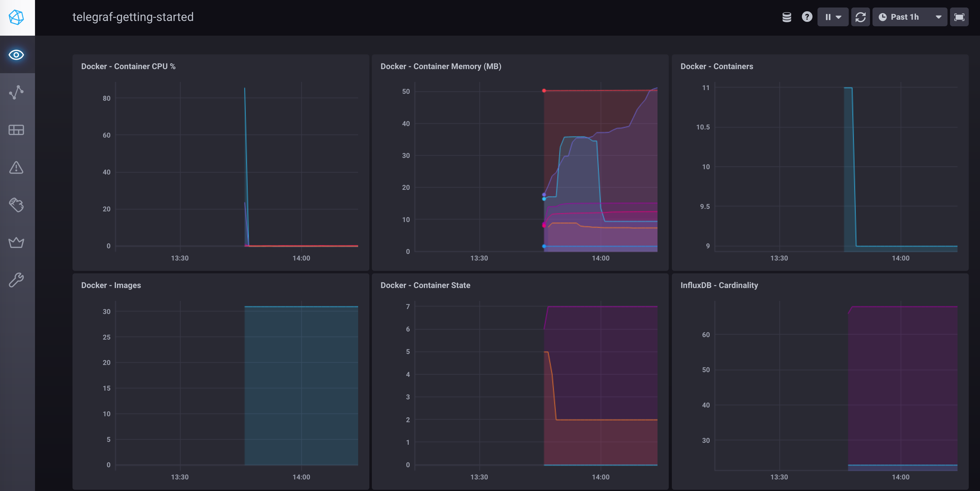The height and width of the screenshot is (491, 980).
Task: Click the Docker - Containers cell title
Action: (x=717, y=66)
